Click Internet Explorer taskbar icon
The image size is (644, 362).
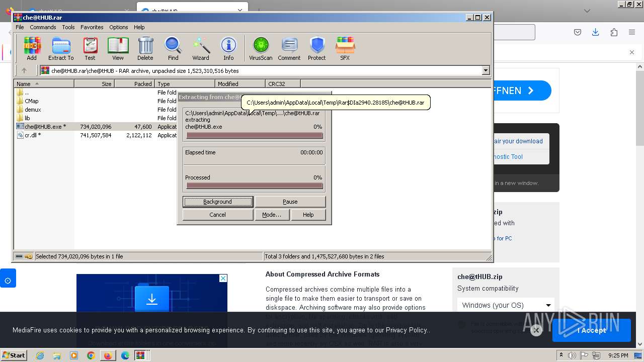click(x=40, y=355)
